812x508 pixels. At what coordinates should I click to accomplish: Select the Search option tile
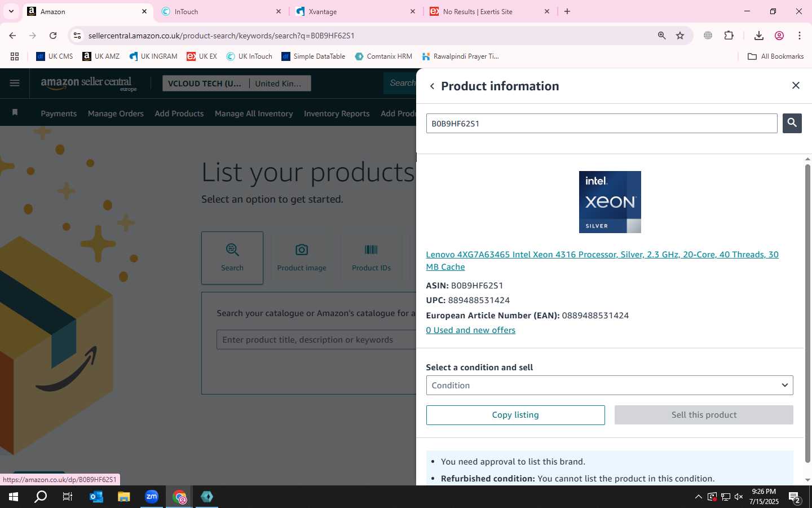tap(232, 258)
